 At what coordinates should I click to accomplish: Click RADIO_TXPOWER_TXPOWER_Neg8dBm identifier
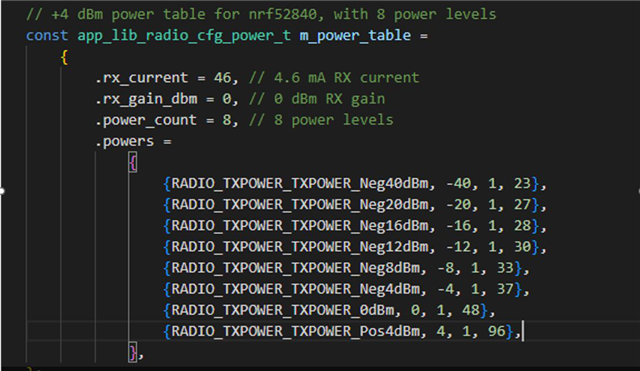click(x=296, y=268)
